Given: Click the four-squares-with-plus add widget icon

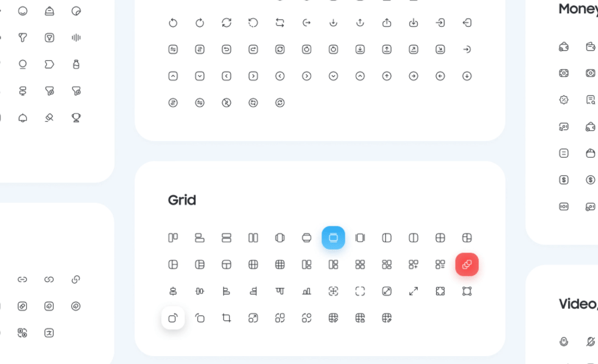Looking at the screenshot, I should point(413,265).
